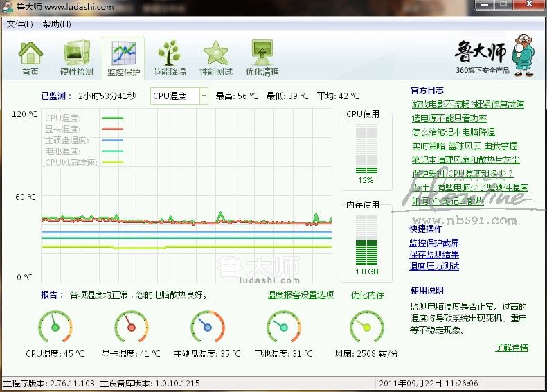Expand the CPU温度 dropdown arrow
Image resolution: width=547 pixels, height=392 pixels.
204,96
